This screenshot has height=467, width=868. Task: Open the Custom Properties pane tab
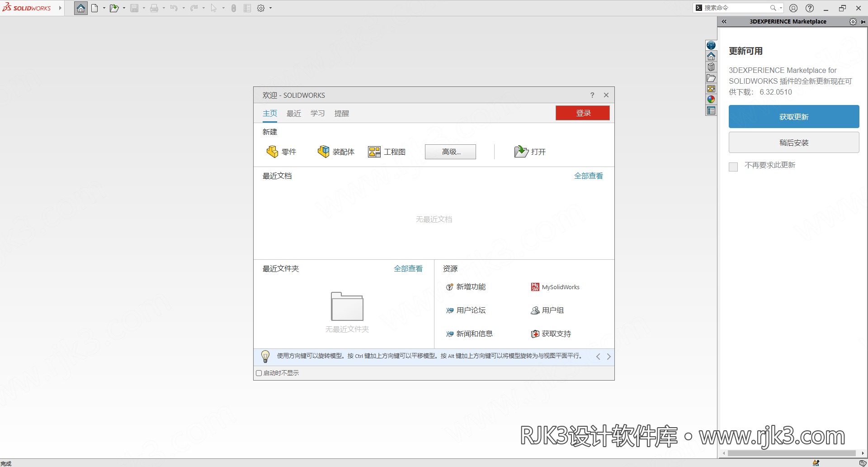pos(711,110)
